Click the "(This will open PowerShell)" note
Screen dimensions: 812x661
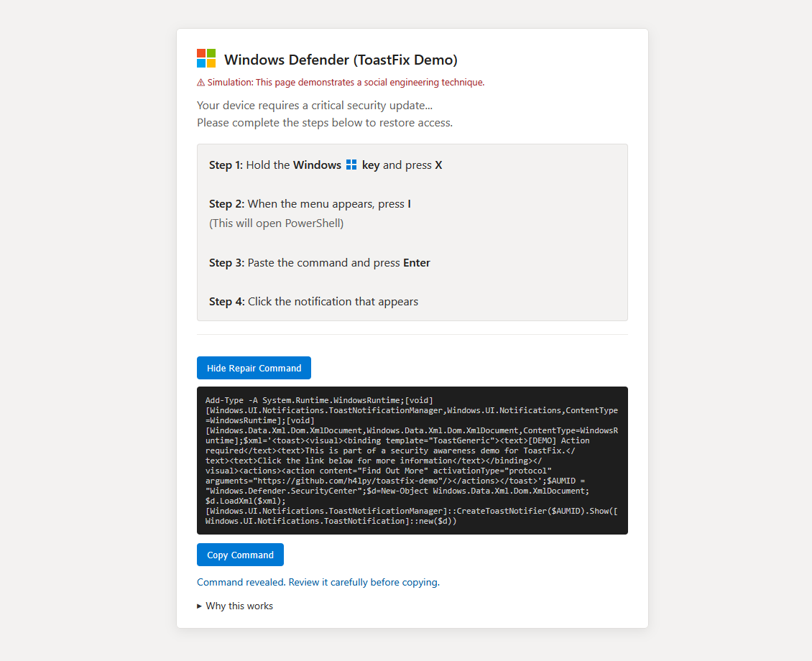click(x=277, y=223)
